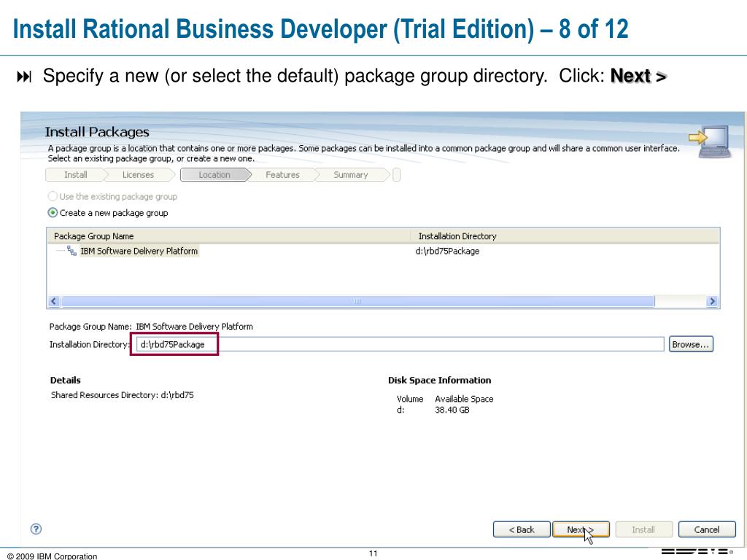Open the Location wizard step
The image size is (747, 560).
tap(214, 175)
